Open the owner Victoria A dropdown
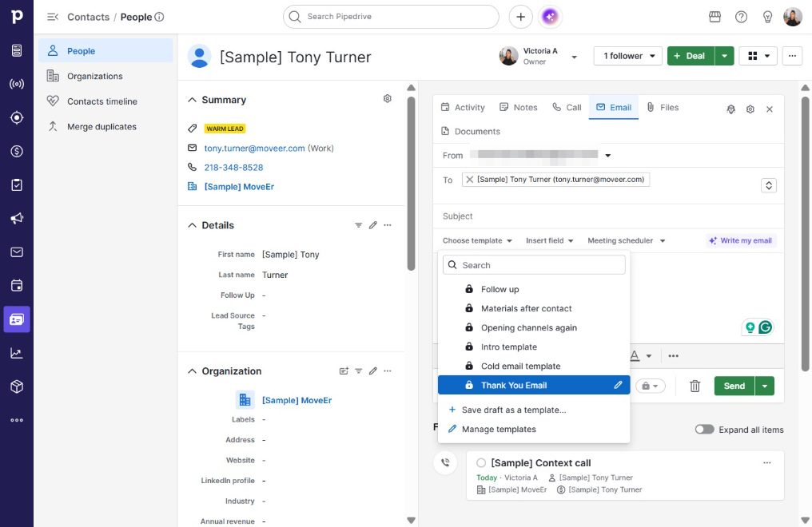Viewport: 812px width, 527px height. [x=574, y=57]
